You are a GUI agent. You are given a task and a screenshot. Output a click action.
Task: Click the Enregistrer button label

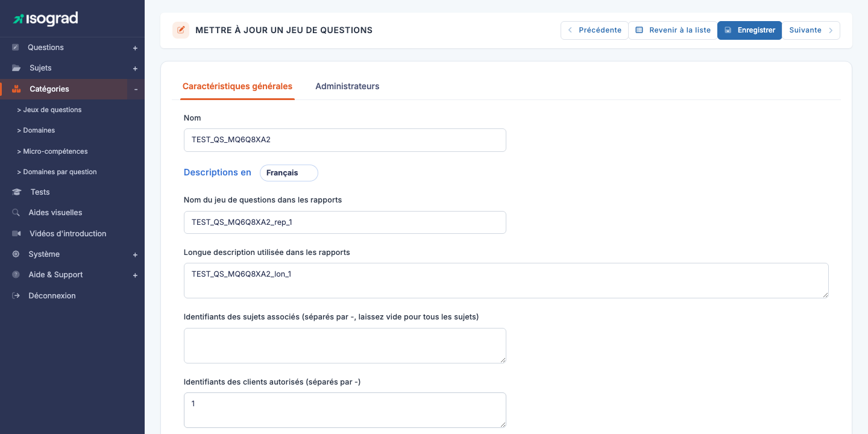click(756, 30)
